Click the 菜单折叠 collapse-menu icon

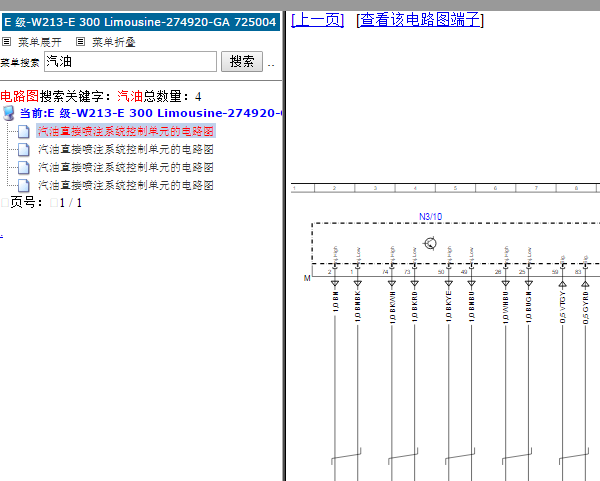click(x=80, y=41)
